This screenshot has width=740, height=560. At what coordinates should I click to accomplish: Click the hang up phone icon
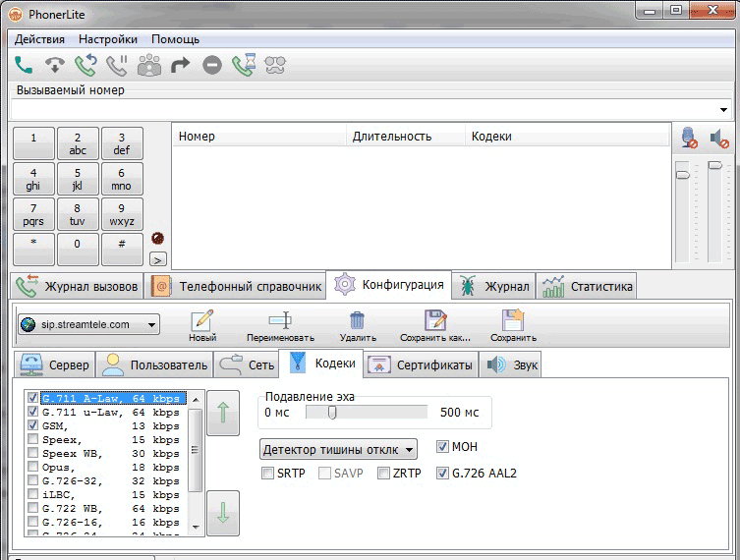[55, 66]
